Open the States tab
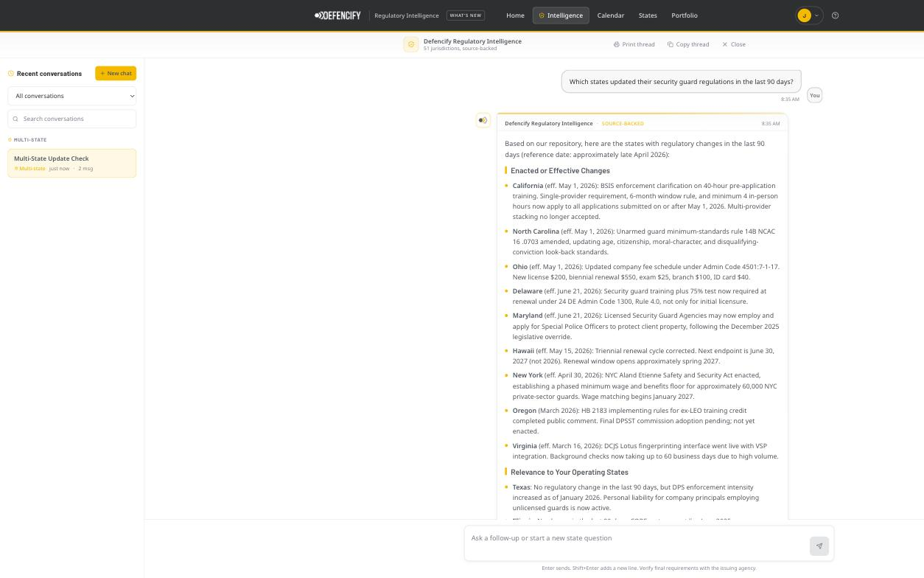924x578 pixels. 648,15
